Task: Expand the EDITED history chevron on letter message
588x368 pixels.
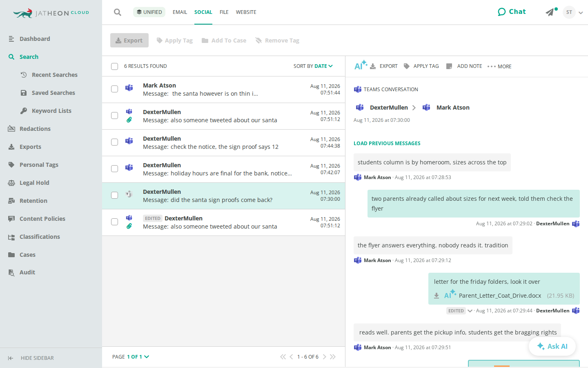Action: [470, 311]
